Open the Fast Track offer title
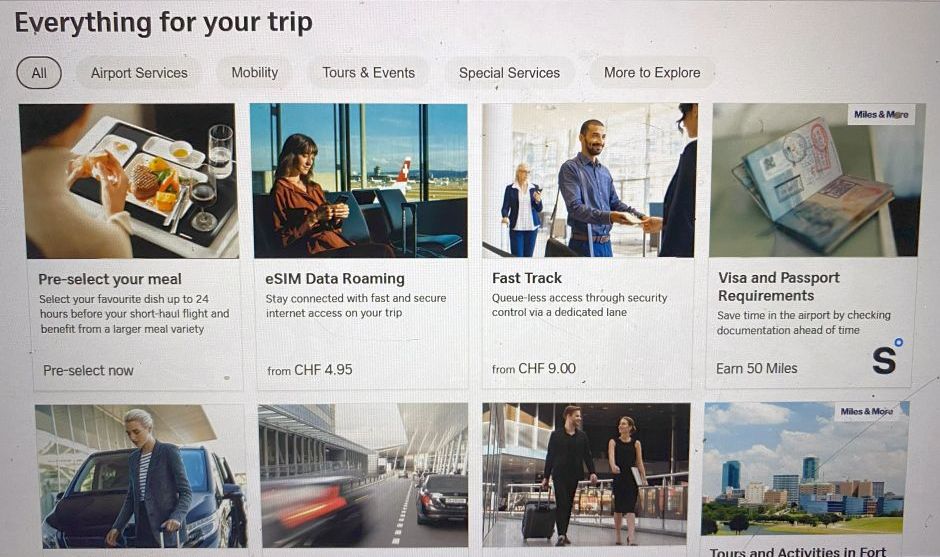940x557 pixels. pyautogui.click(x=527, y=278)
